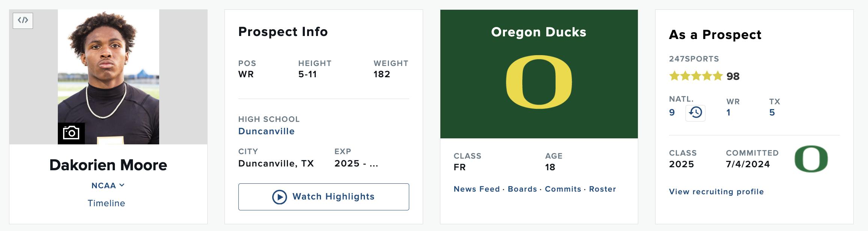Click the national ranking number 9

click(672, 112)
